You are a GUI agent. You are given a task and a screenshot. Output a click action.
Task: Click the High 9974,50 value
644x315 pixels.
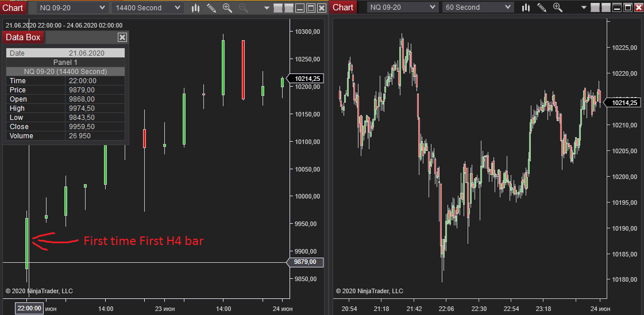point(82,108)
